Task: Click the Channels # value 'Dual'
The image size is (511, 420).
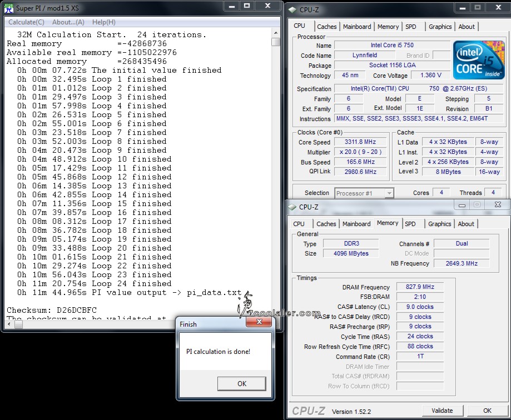Action: 462,243
